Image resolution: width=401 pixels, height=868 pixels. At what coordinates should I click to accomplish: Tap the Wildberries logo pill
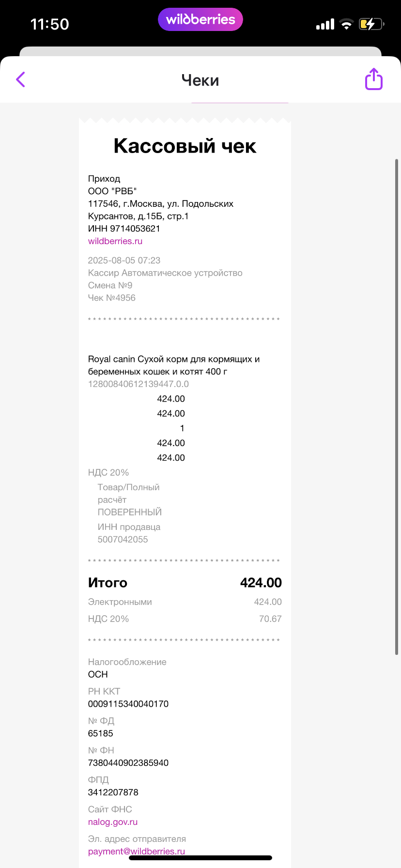(x=200, y=20)
